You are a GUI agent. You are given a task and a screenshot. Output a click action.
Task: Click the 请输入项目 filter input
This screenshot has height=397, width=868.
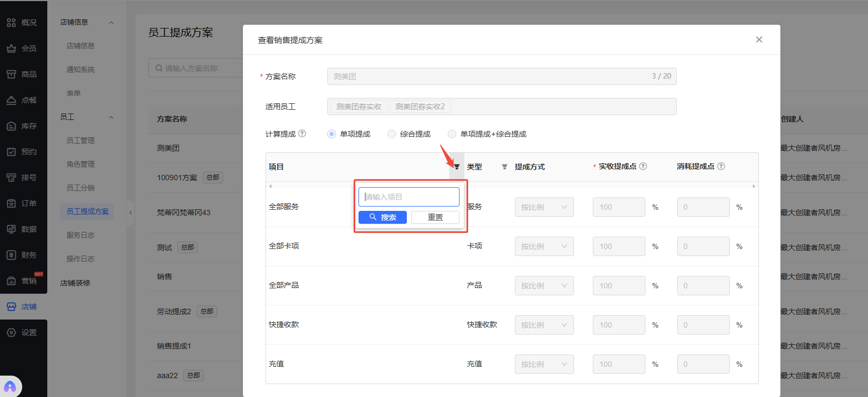click(x=409, y=197)
